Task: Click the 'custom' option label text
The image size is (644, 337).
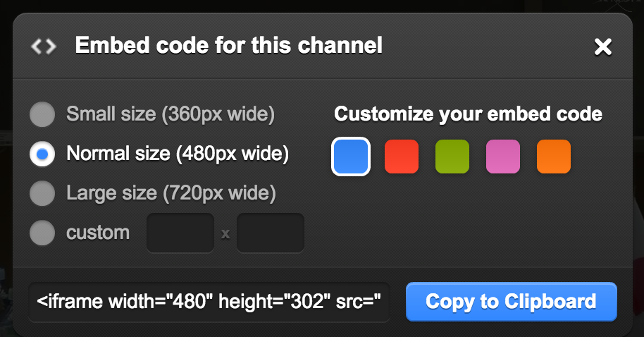Action: (98, 233)
